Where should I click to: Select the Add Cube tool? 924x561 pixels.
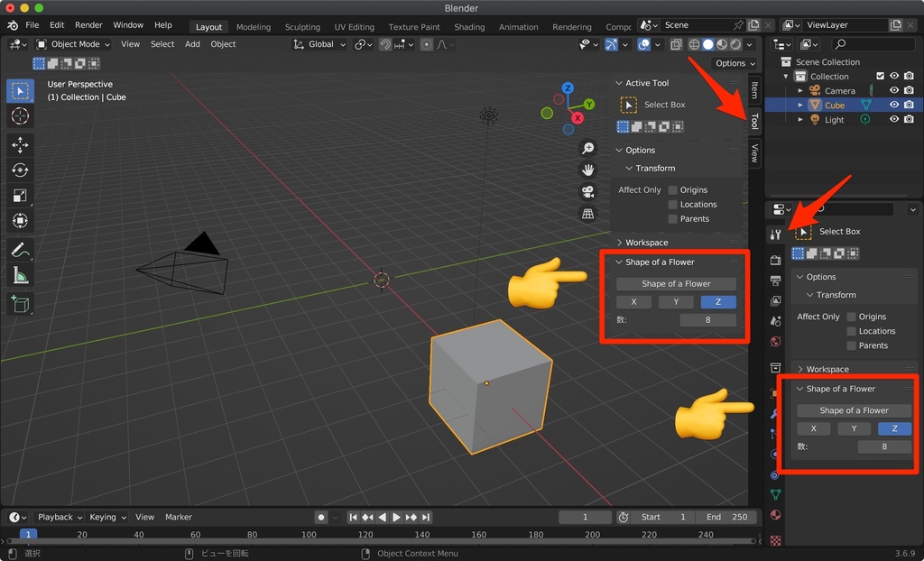click(20, 300)
